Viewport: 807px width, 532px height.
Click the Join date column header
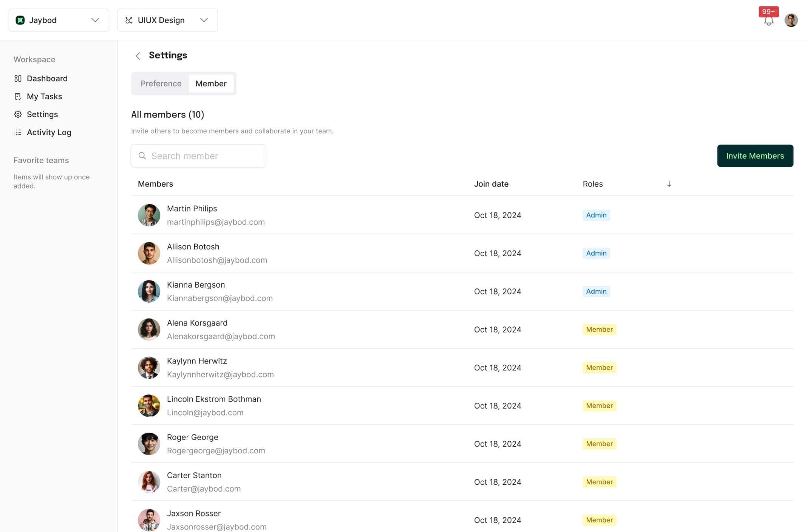(491, 184)
